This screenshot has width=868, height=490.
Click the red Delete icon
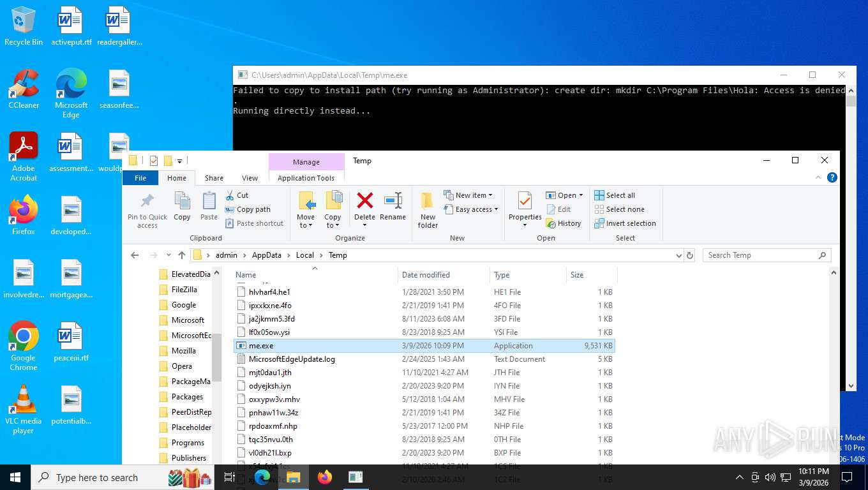coord(364,201)
